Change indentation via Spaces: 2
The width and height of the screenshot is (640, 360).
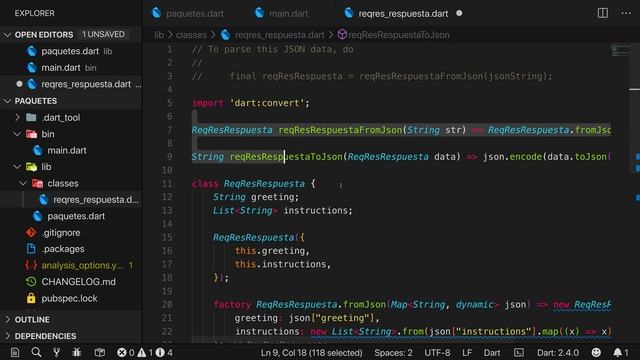393,352
